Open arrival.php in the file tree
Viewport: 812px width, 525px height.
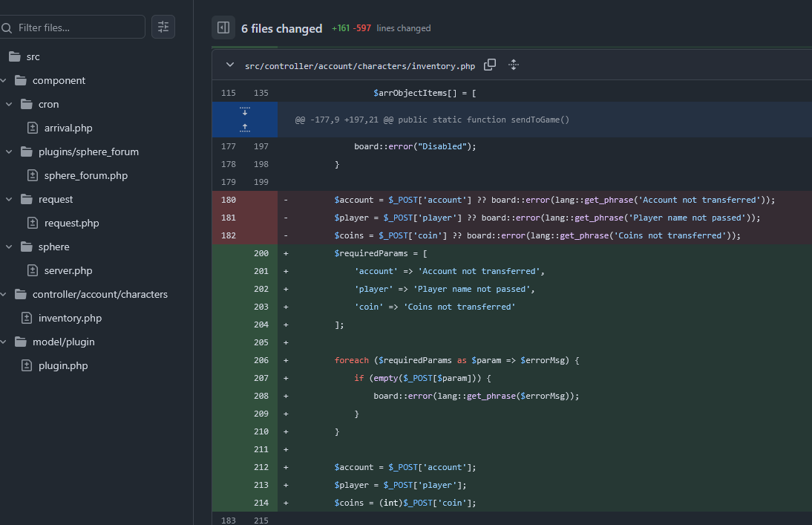click(x=68, y=128)
